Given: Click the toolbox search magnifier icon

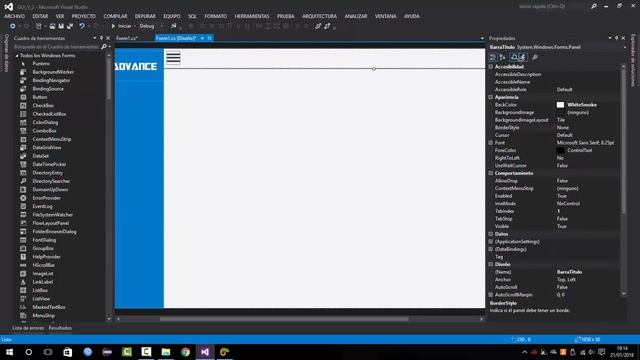Looking at the screenshot, I should (x=104, y=47).
